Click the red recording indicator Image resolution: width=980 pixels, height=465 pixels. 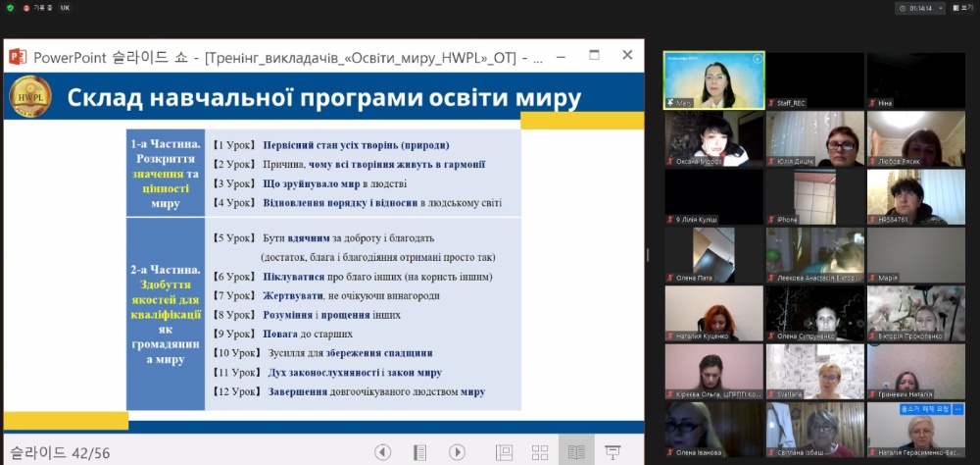[x=24, y=8]
